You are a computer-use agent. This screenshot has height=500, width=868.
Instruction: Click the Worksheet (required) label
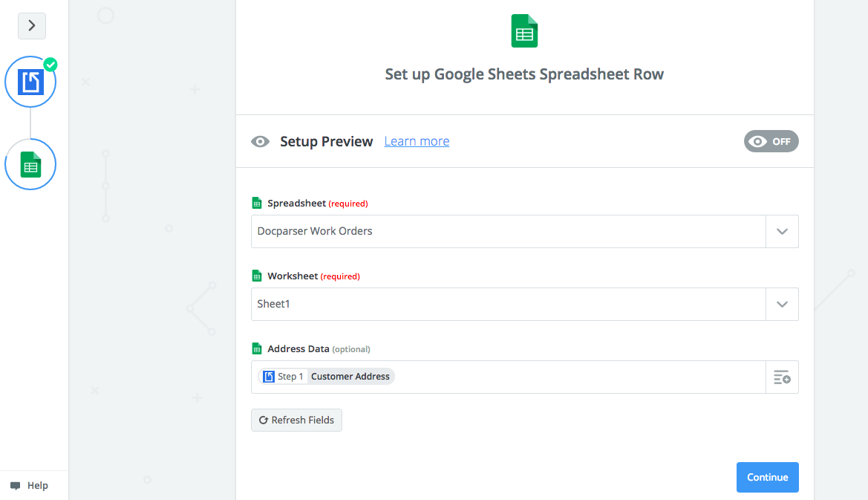[x=314, y=276]
